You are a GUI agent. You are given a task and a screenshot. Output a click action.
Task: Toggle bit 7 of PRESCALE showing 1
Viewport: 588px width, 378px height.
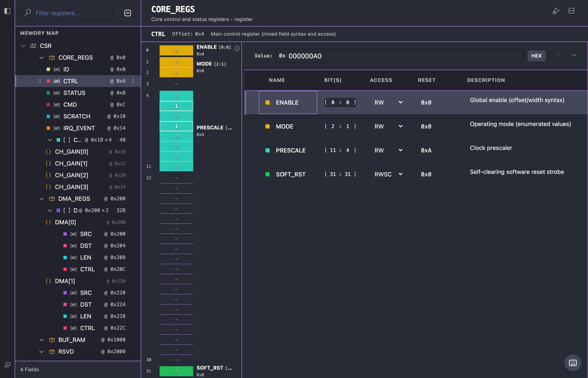pyautogui.click(x=176, y=126)
